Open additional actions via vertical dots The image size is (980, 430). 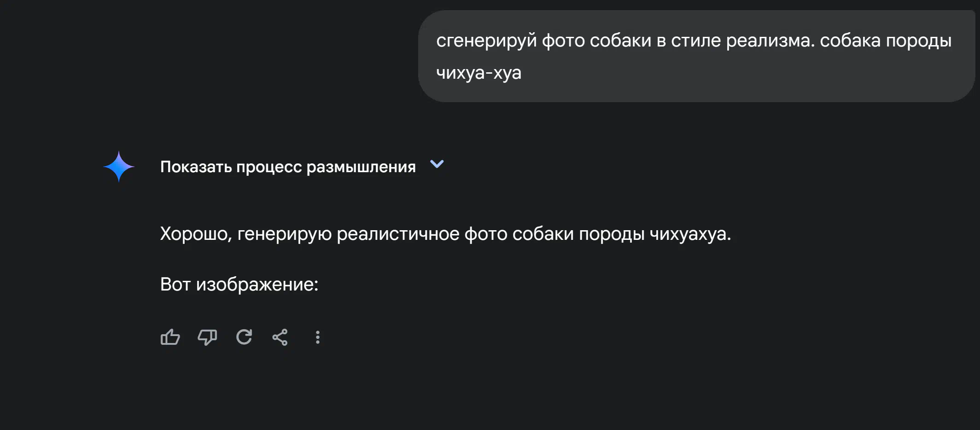coord(317,337)
